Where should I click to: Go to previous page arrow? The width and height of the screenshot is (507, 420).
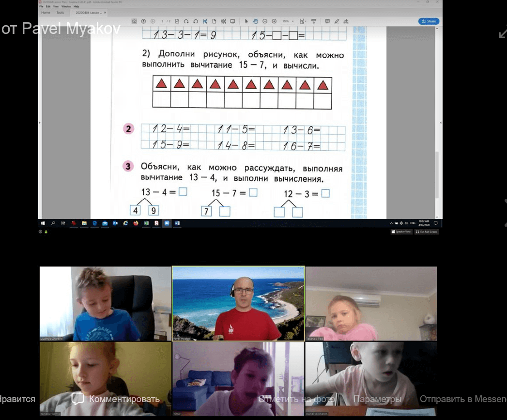(143, 21)
